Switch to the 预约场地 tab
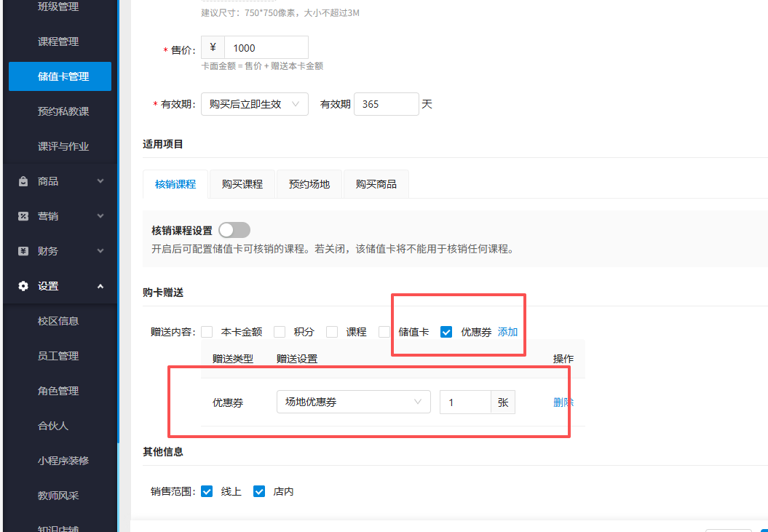The height and width of the screenshot is (532, 768). point(311,184)
